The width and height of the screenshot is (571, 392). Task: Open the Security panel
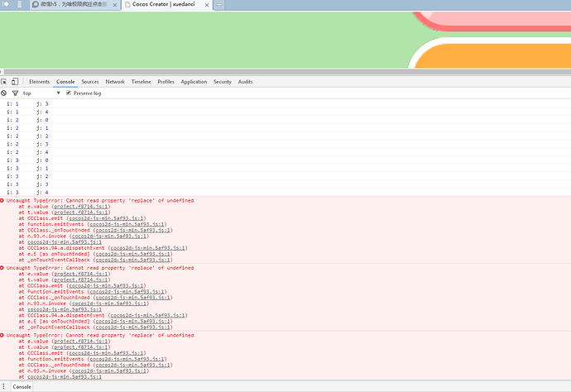223,82
